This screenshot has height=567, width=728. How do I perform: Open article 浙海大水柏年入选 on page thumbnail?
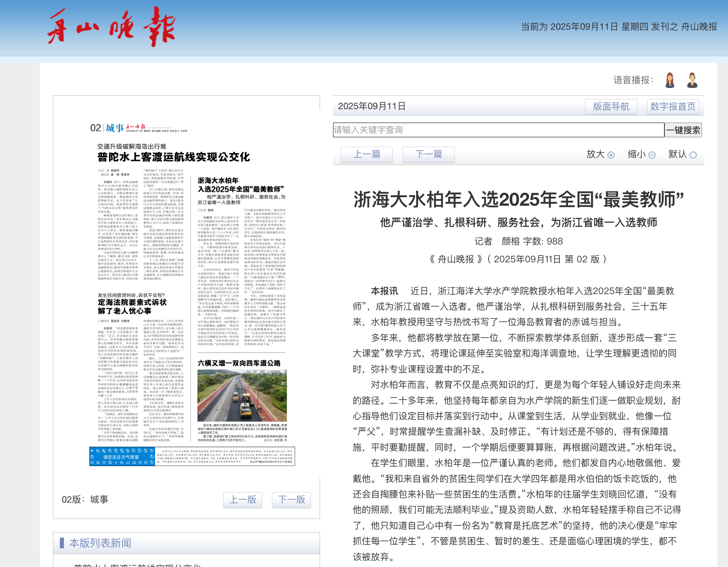pos(241,185)
